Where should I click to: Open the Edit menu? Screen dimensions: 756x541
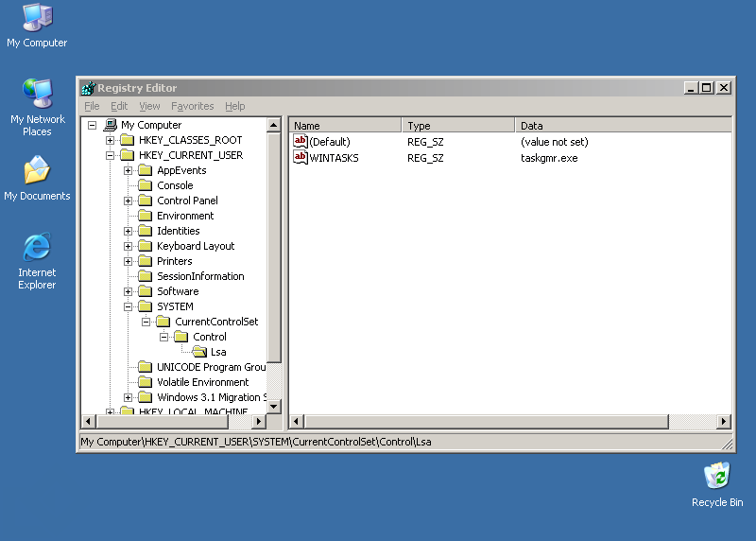119,106
